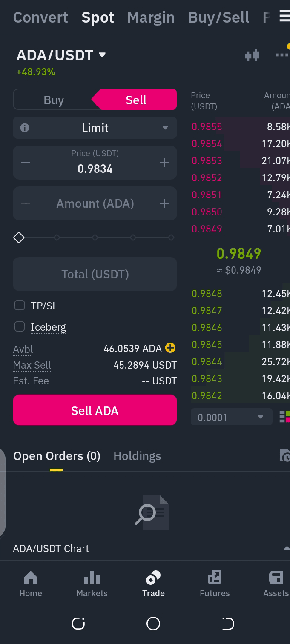This screenshot has height=644, width=290.
Task: Open the candlestick chart icon
Action: click(252, 55)
